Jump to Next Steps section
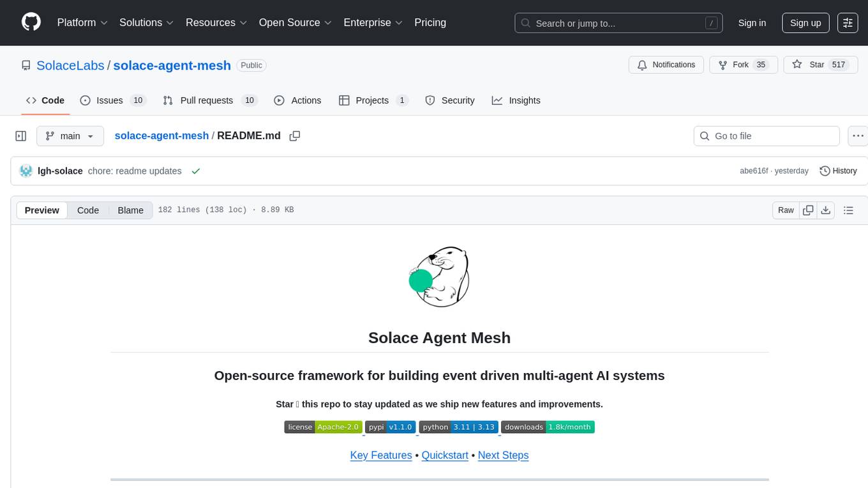Image resolution: width=868 pixels, height=488 pixels. coord(503,455)
